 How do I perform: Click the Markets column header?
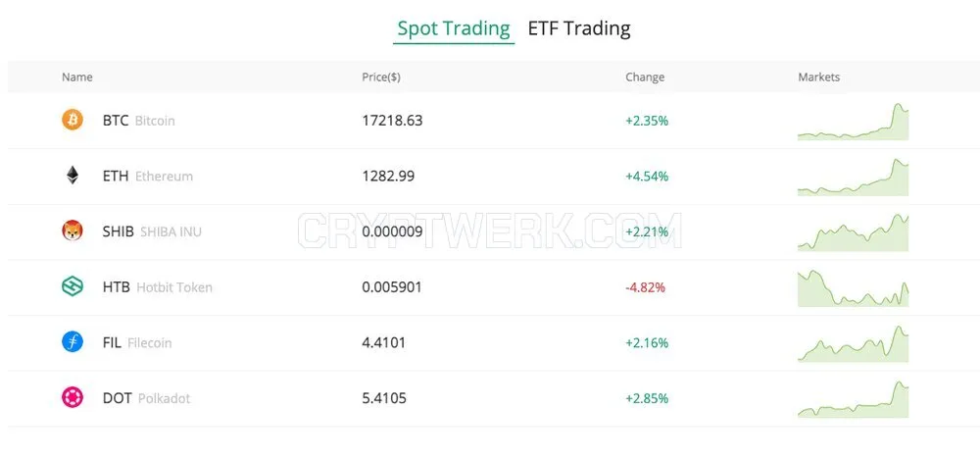[x=818, y=77]
